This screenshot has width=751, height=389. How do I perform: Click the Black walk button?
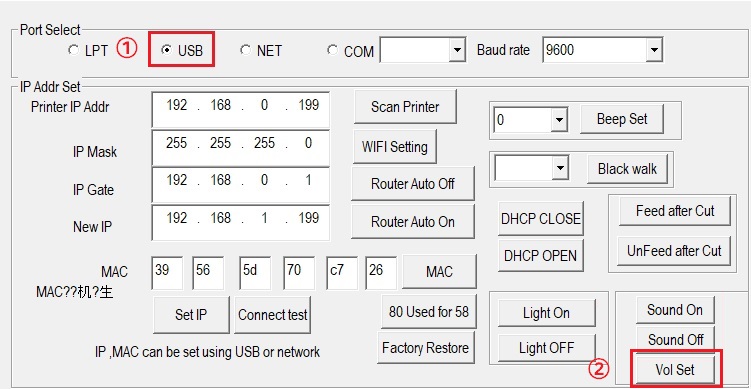tap(627, 169)
